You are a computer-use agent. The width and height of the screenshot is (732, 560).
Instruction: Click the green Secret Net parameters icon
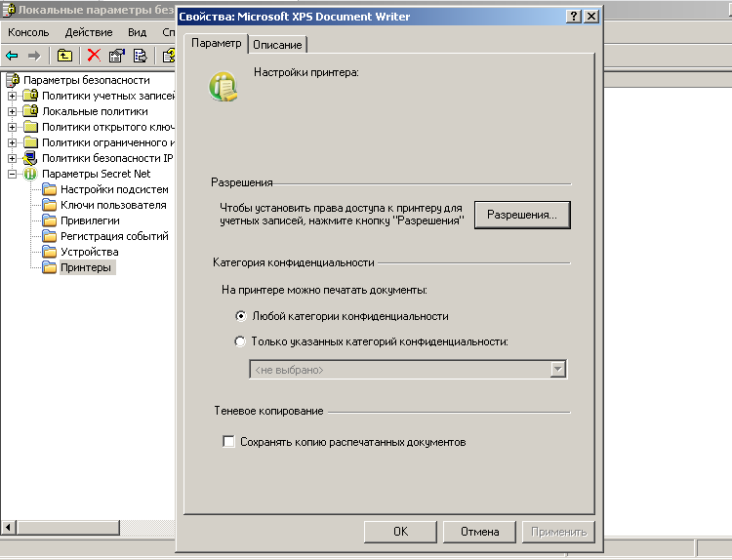point(30,174)
